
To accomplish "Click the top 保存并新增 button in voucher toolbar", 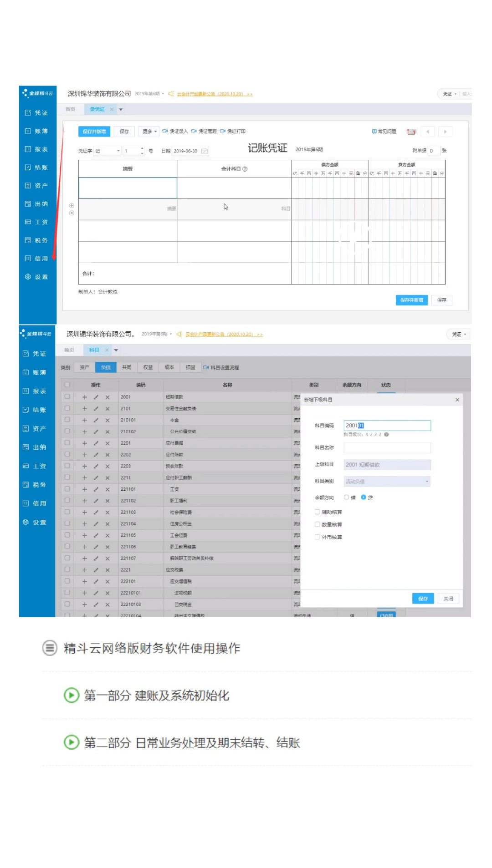I will (x=94, y=132).
